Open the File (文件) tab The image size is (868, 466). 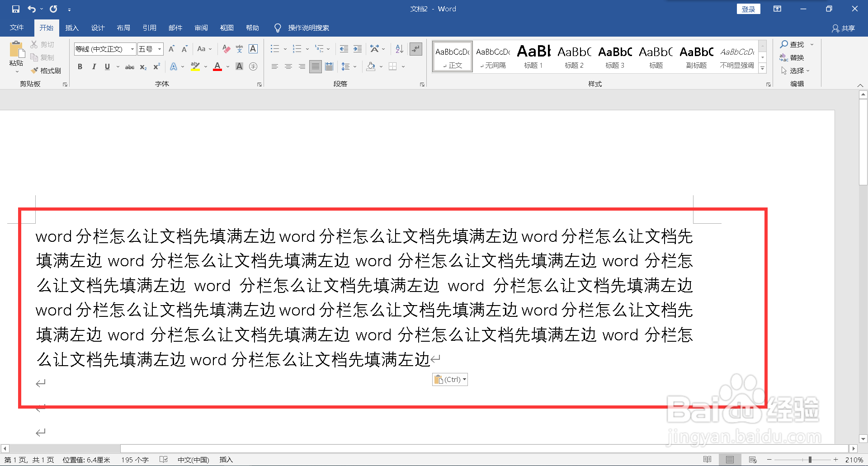pos(17,28)
